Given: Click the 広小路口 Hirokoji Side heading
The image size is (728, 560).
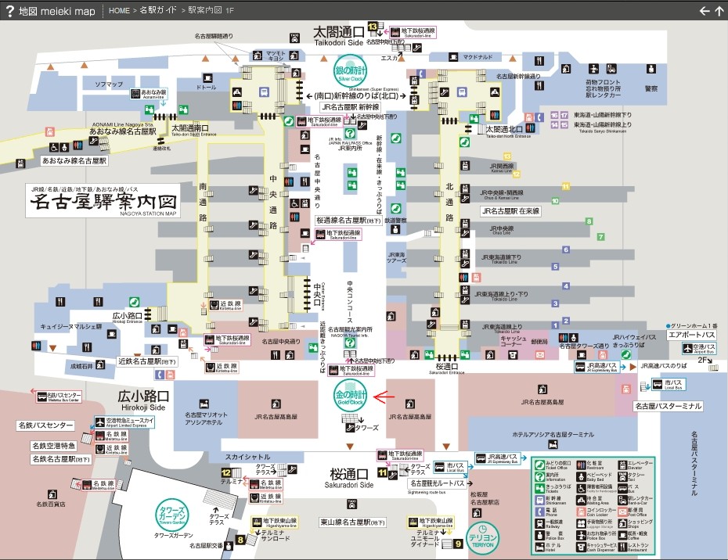Looking at the screenshot, I should [143, 400].
